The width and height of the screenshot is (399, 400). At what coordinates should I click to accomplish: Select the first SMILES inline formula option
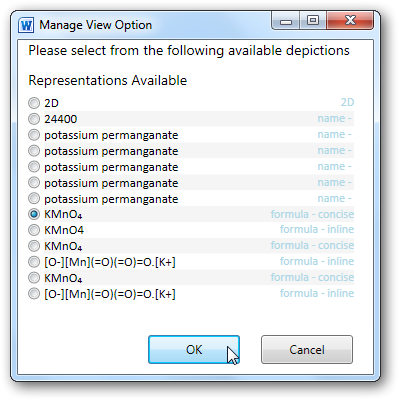pyautogui.click(x=34, y=262)
